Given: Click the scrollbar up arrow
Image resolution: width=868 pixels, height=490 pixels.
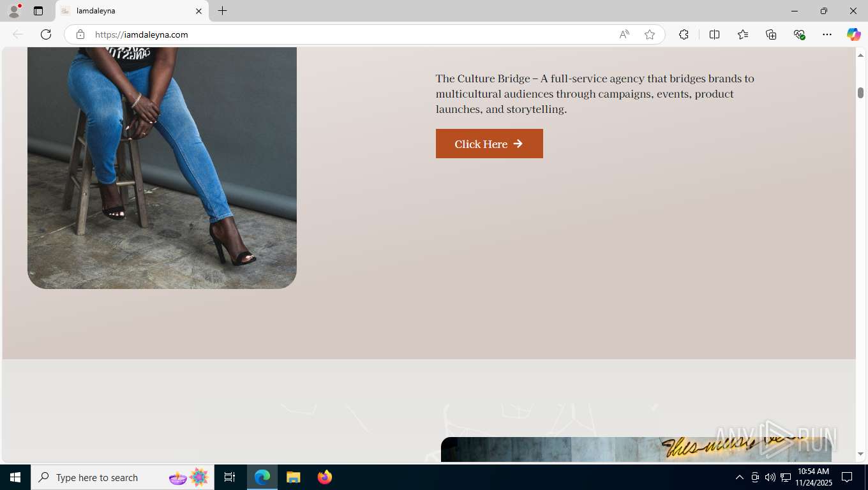Looking at the screenshot, I should tap(860, 56).
